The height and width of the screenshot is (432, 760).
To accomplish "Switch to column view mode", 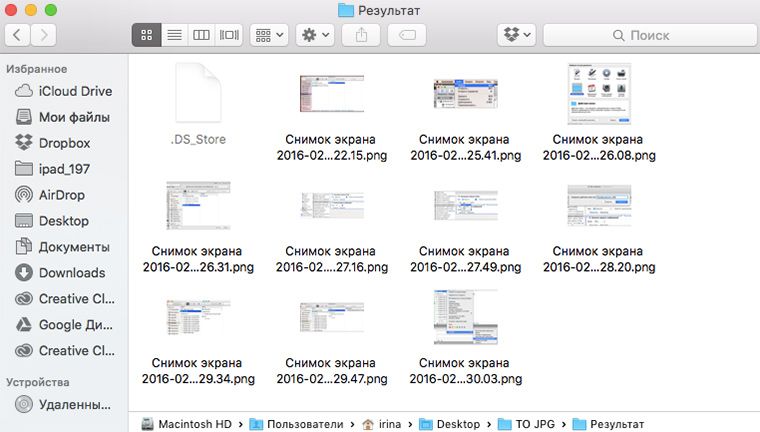I will 202,35.
